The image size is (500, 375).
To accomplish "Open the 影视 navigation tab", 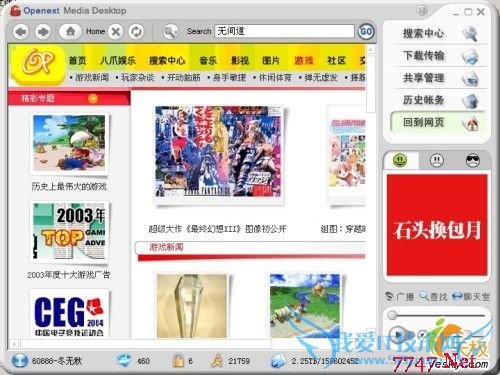I will pos(240,61).
